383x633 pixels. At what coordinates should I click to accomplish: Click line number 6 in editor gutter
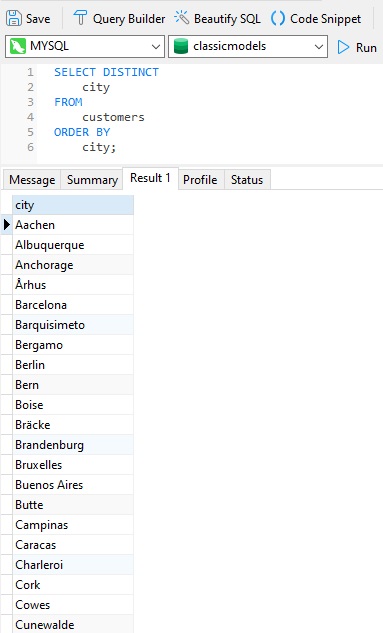click(30, 147)
